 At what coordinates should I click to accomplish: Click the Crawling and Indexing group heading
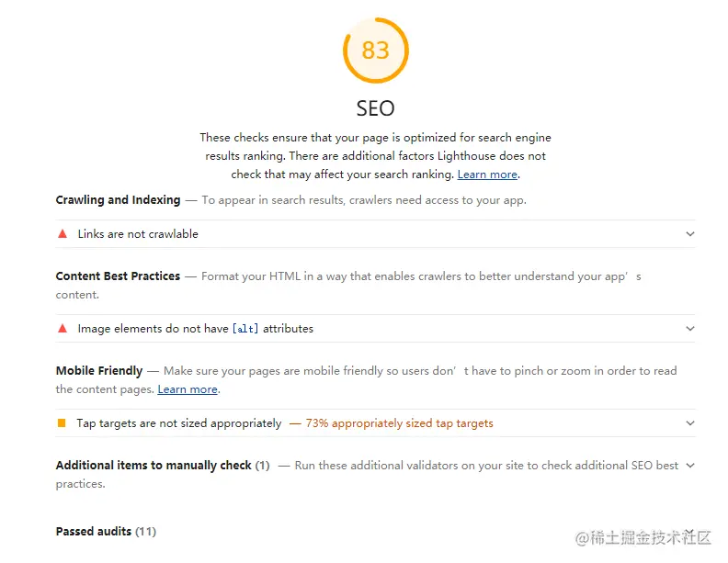(118, 200)
